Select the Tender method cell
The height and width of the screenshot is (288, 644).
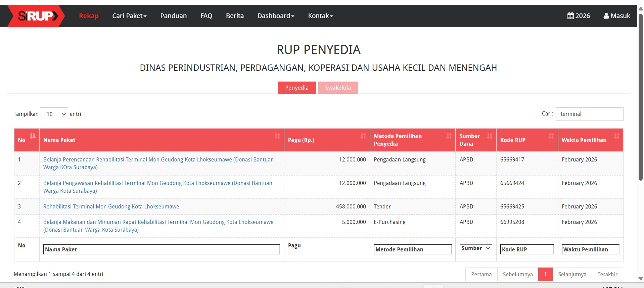tap(413, 206)
